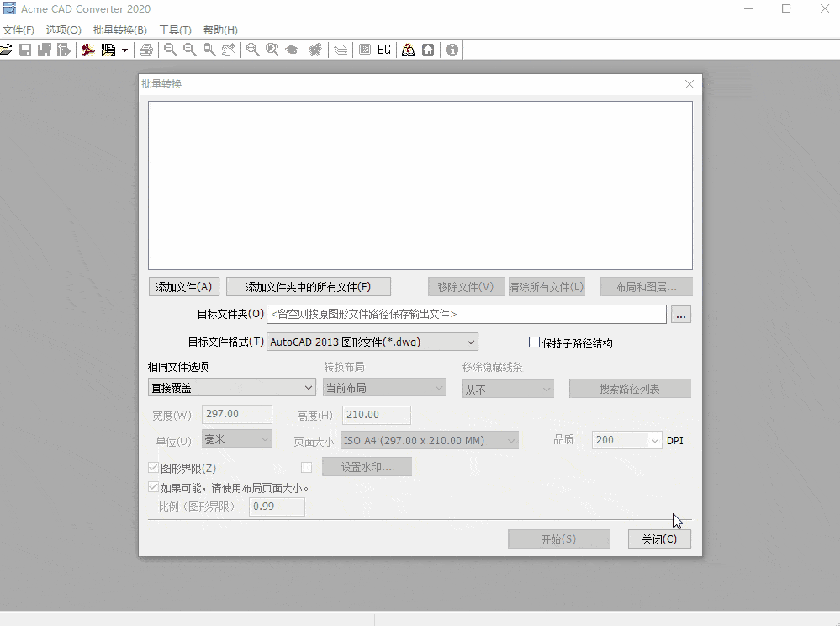Screen dimensions: 840x626
Task: Click the 添加文件(A) button
Action: tap(184, 287)
